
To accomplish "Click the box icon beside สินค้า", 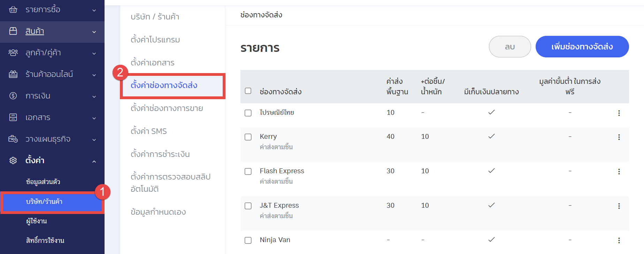I will point(13,31).
